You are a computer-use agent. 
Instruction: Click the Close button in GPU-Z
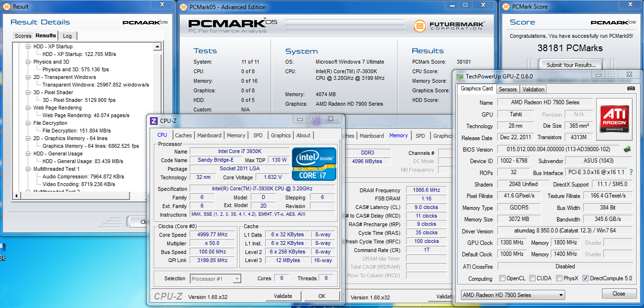pos(619,294)
